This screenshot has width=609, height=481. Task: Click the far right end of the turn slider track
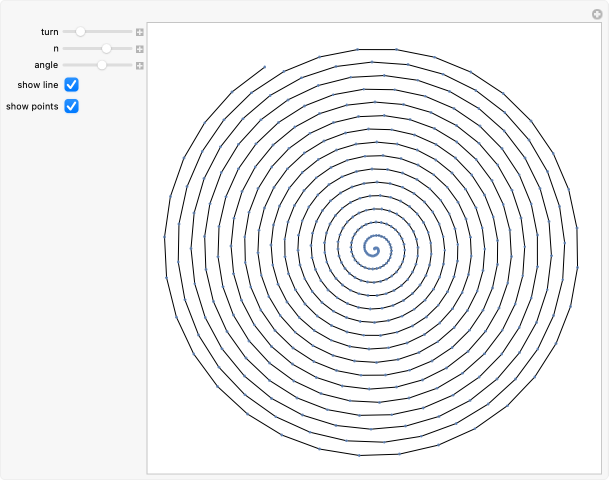pos(131,32)
